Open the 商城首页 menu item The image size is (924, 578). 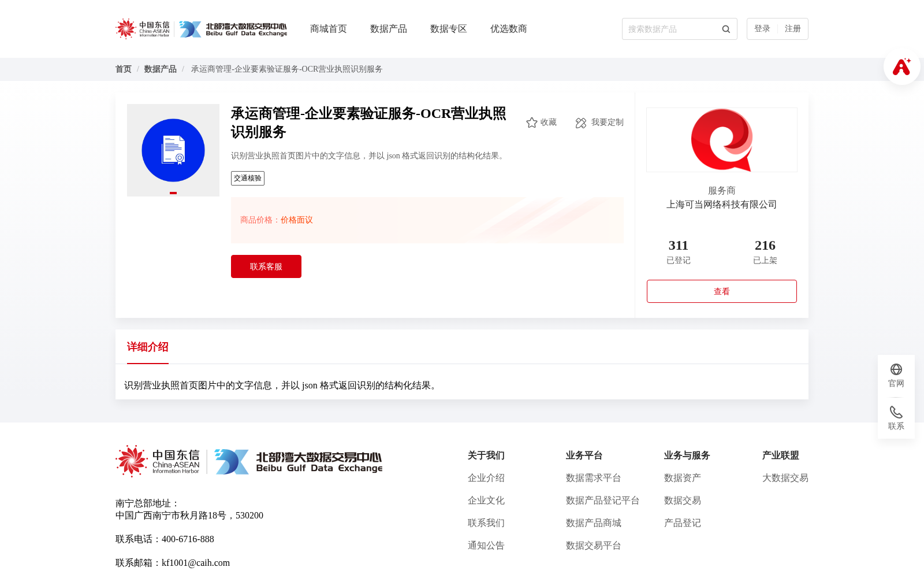coord(329,29)
